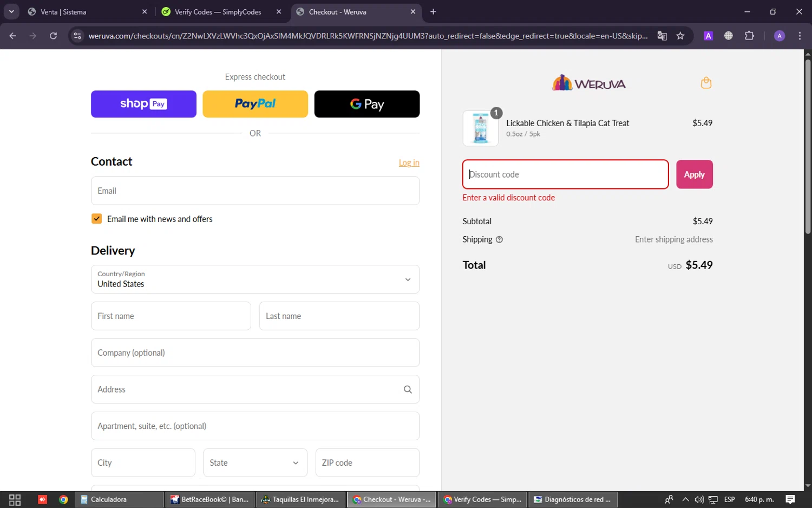The image size is (812, 508).
Task: Click the 6:40 p. m. clock
Action: 759,499
